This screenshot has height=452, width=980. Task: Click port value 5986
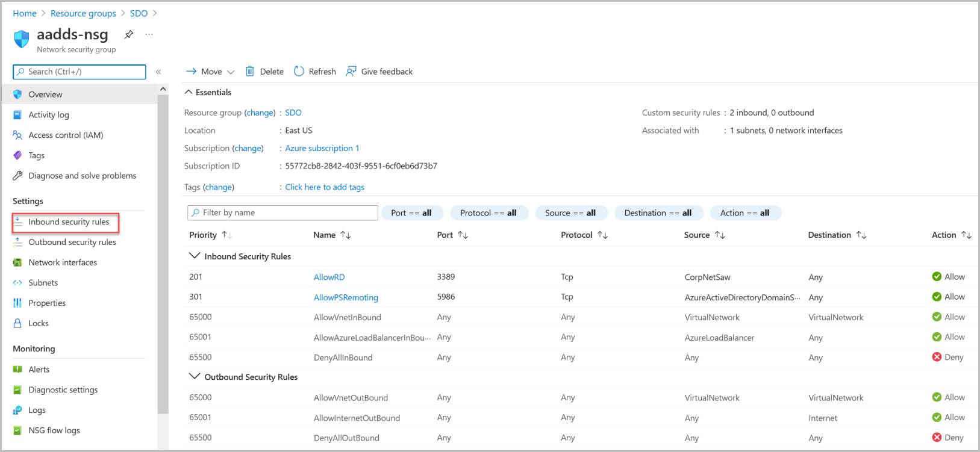[x=446, y=297]
